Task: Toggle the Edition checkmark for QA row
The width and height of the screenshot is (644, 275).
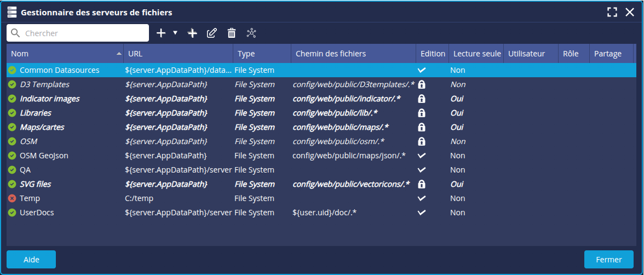Action: point(422,170)
